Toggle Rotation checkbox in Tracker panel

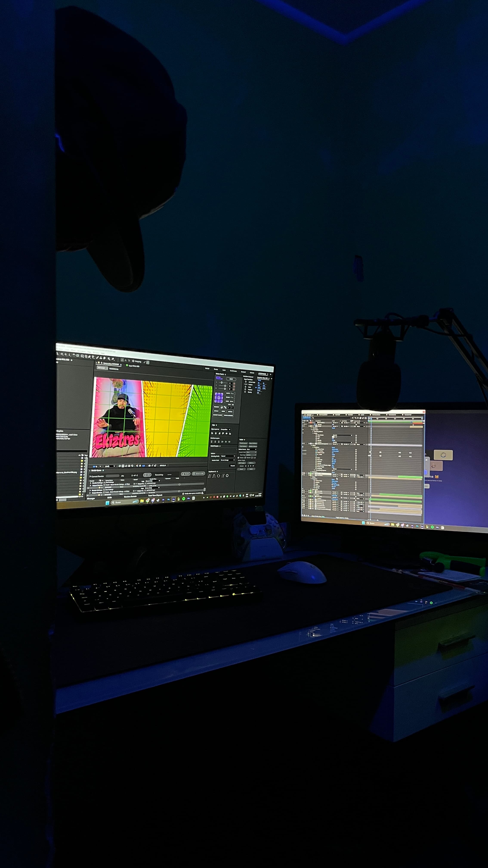245,458
